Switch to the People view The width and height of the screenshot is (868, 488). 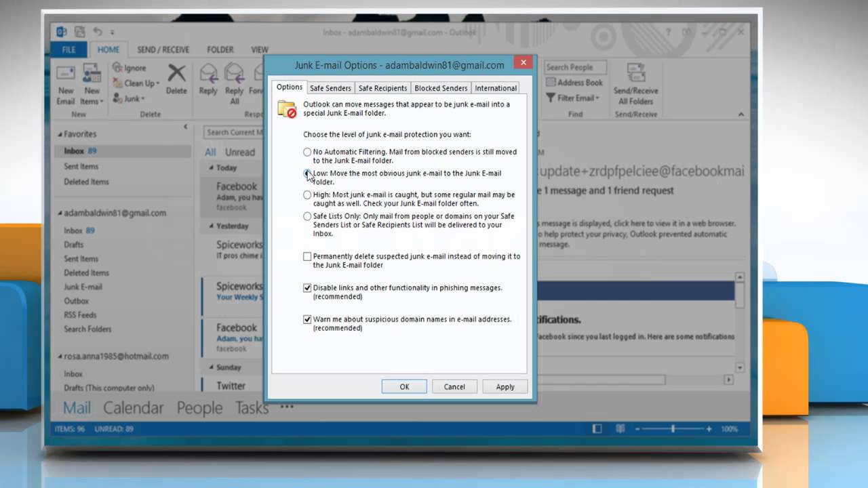pos(199,408)
